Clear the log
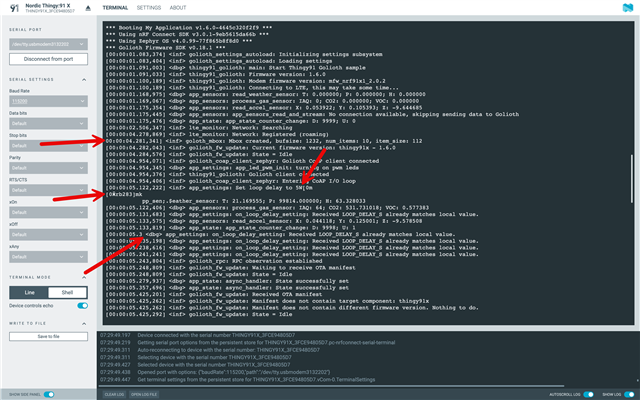Screen dimensions: 640x400 114,394
